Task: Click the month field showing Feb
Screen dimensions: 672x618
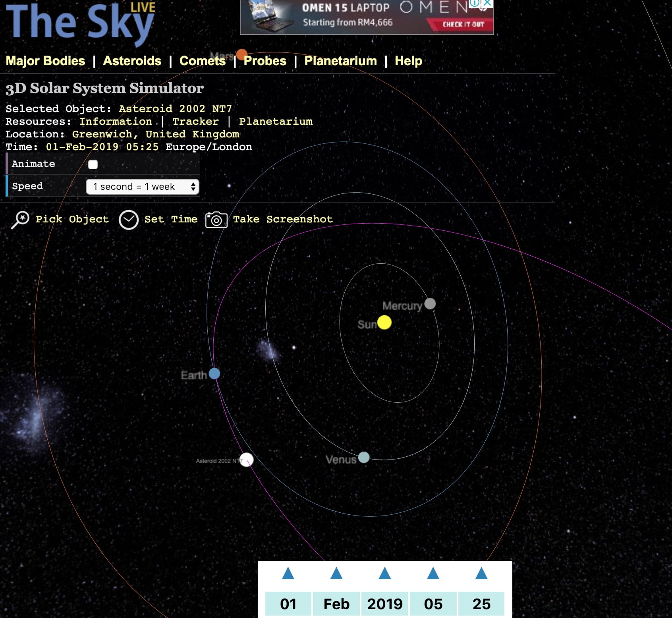Action: tap(336, 604)
